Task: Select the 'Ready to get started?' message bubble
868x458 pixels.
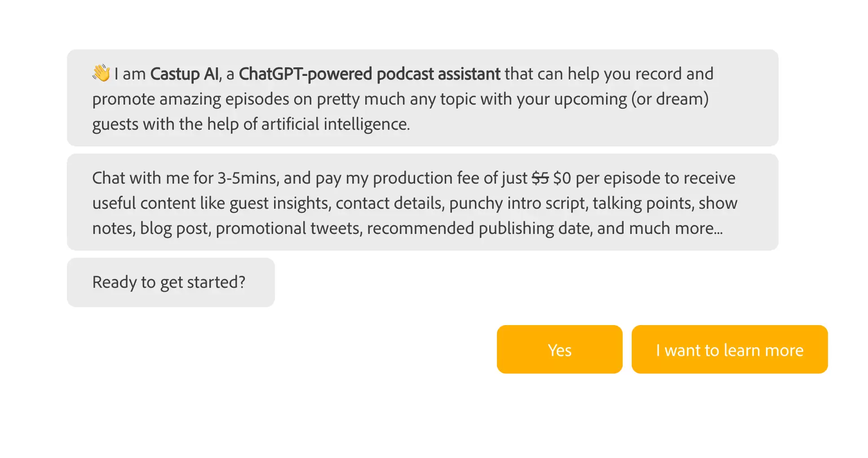Action: (x=171, y=282)
